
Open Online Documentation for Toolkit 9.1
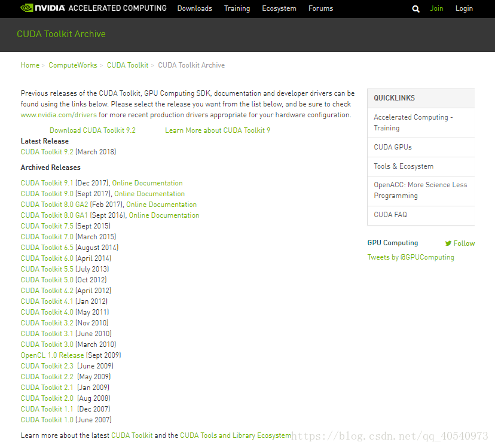[148, 183]
